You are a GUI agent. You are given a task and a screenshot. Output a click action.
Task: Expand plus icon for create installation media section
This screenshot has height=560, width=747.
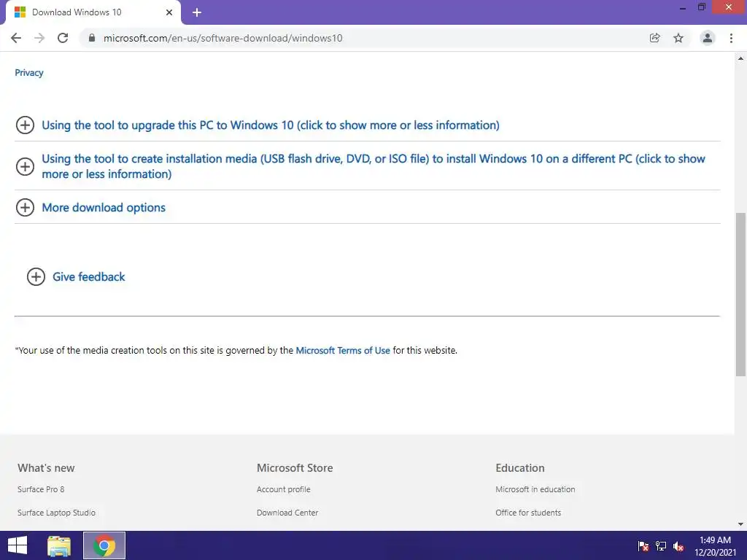tap(26, 166)
